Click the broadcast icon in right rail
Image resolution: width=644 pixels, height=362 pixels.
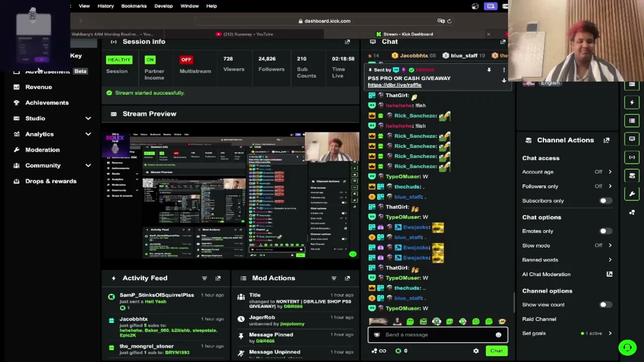(632, 157)
